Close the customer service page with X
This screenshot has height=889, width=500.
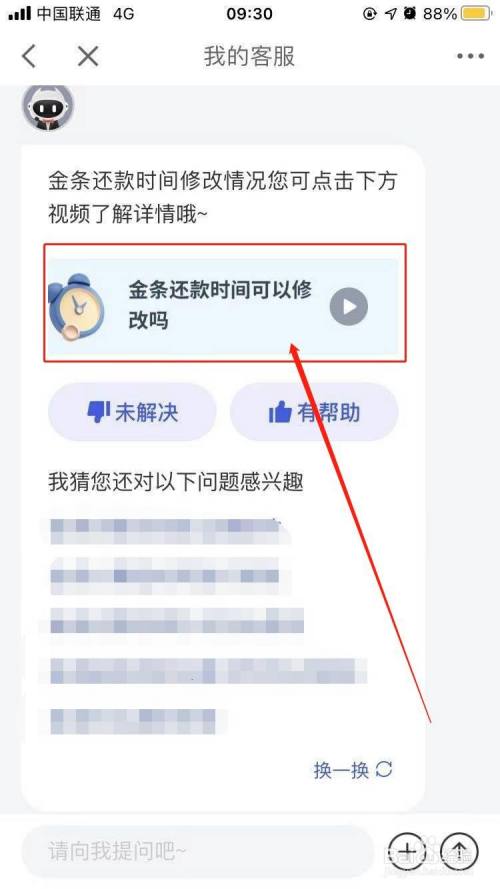coord(88,56)
